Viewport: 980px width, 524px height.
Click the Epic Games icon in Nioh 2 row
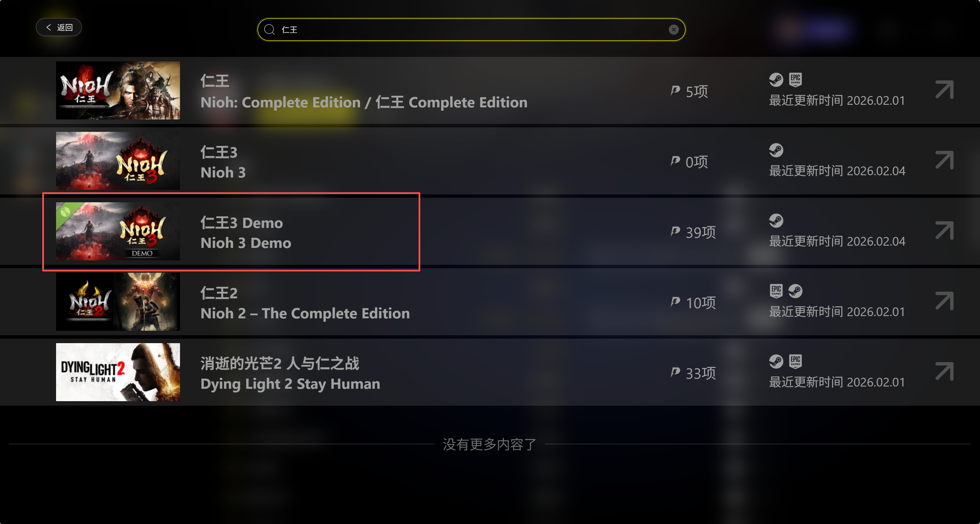pyautogui.click(x=776, y=291)
